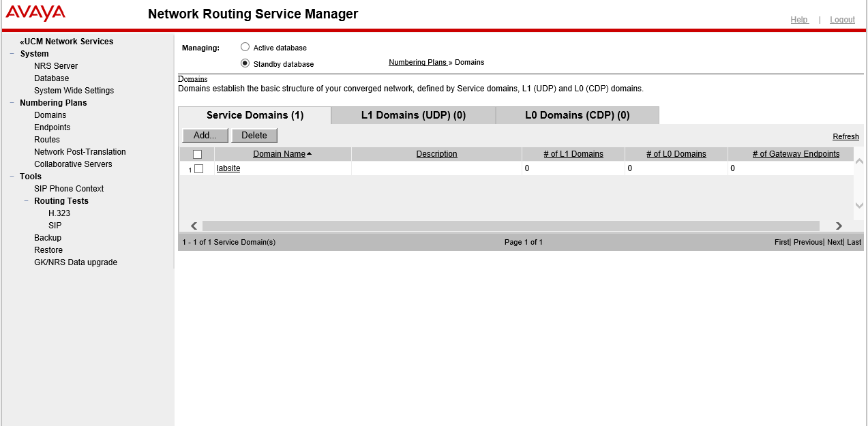Image resolution: width=868 pixels, height=426 pixels.
Task: Click the table's scroll down arrow
Action: [x=859, y=206]
